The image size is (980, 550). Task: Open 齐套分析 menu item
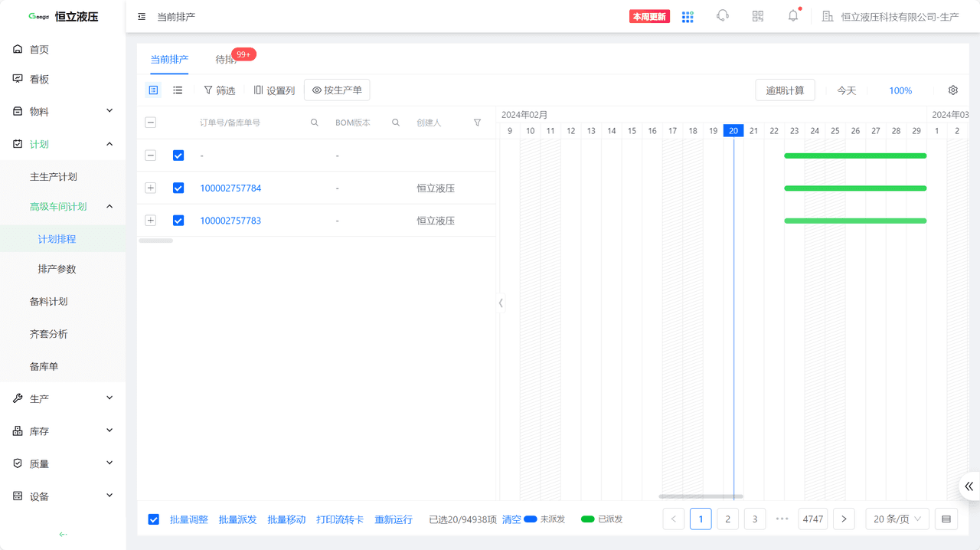pyautogui.click(x=49, y=334)
